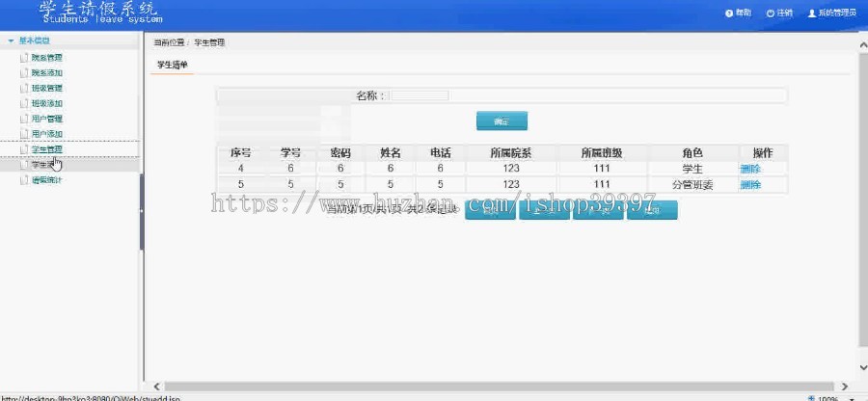Viewport: 868px width, 401px height.
Task: Click the 学生请假系统 logo title
Action: point(98,9)
